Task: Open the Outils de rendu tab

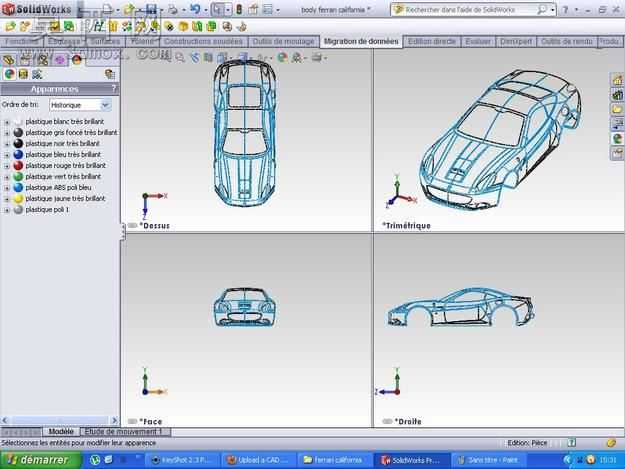Action: point(567,41)
